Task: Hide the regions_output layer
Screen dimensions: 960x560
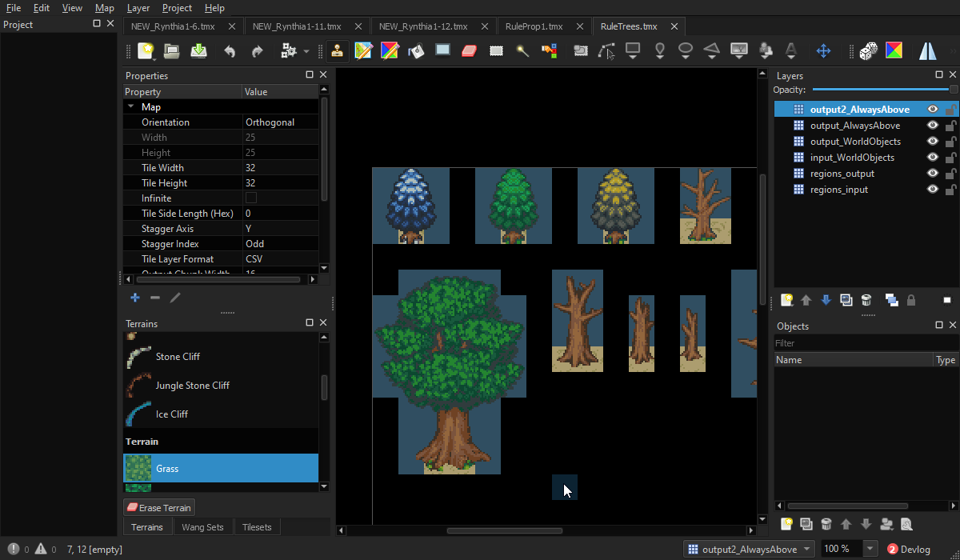Action: pyautogui.click(x=933, y=174)
